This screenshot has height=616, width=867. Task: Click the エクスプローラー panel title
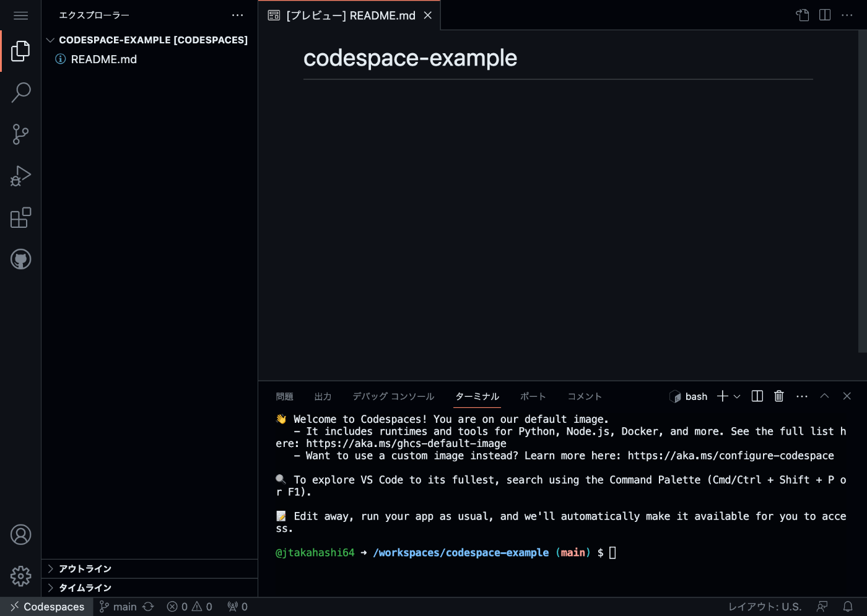(94, 15)
